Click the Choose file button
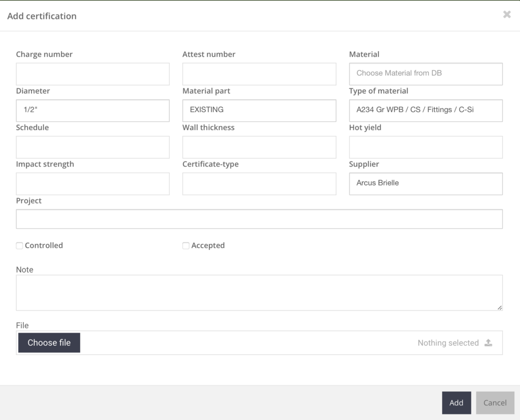The image size is (520, 420). 49,343
